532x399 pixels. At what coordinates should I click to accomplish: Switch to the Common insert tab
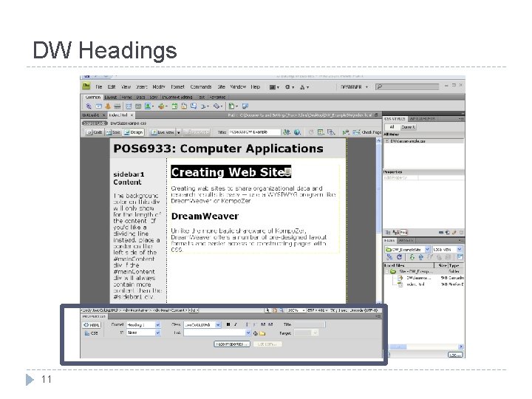point(92,97)
